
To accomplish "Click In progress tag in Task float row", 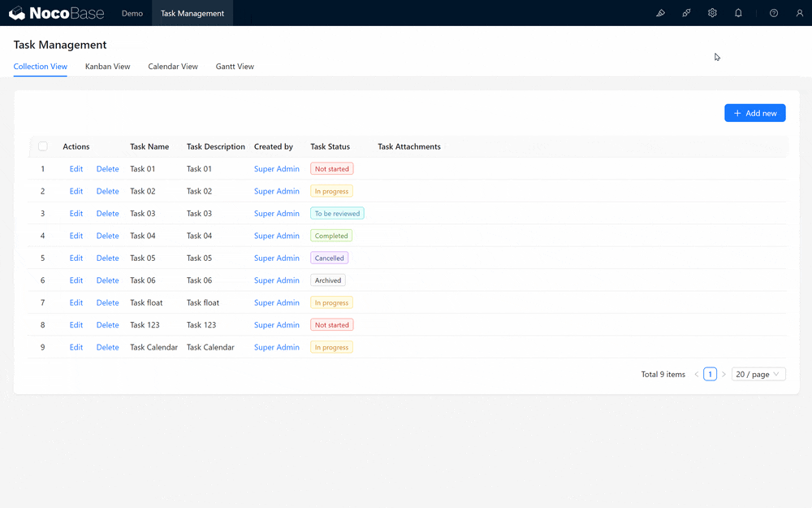I will (x=331, y=302).
